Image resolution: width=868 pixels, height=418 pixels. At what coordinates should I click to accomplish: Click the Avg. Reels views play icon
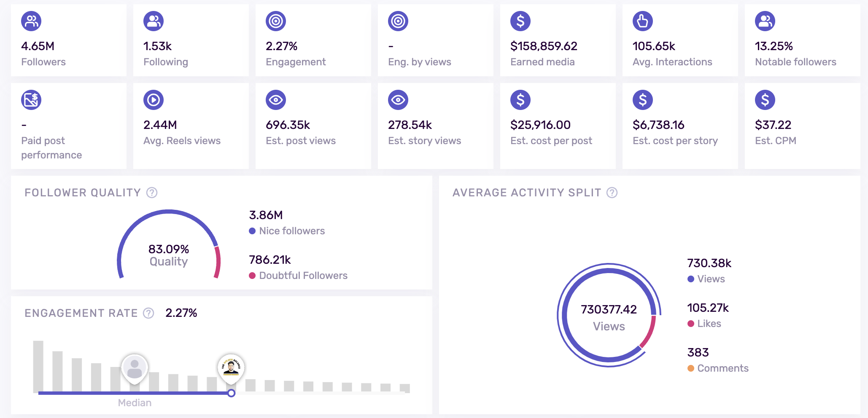(154, 100)
